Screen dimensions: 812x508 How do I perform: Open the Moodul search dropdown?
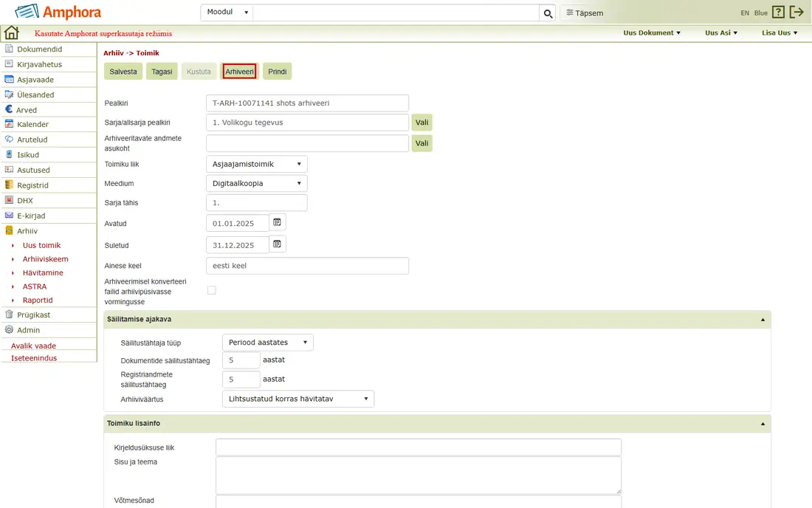tap(227, 13)
